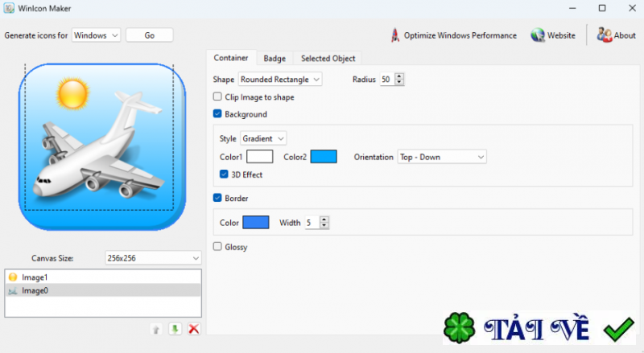
Task: Enable Clip Image to shape checkbox
Action: tap(217, 96)
